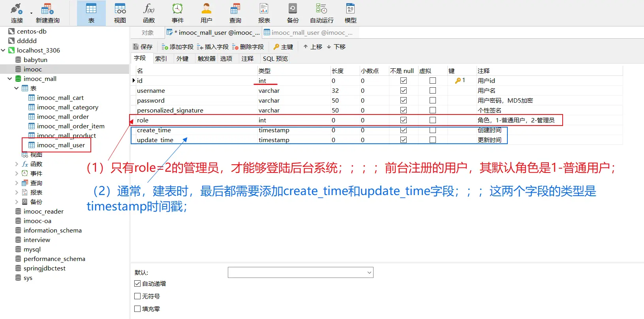The width and height of the screenshot is (644, 319).
Task: Collapse the localhost_3306 connection node
Action: point(3,50)
